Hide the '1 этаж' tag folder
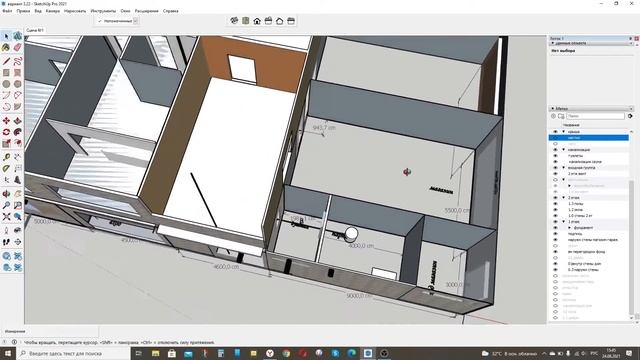640x360 pixels. click(555, 222)
